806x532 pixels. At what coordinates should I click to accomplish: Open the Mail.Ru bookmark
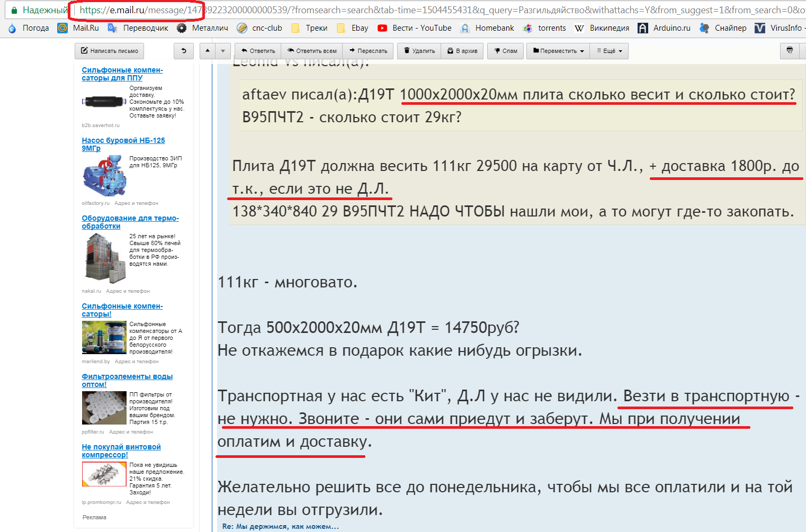pyautogui.click(x=78, y=28)
